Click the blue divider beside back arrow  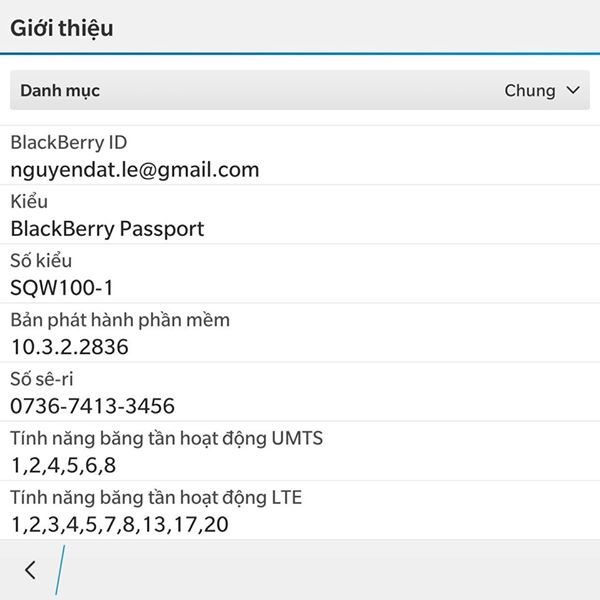point(60,570)
